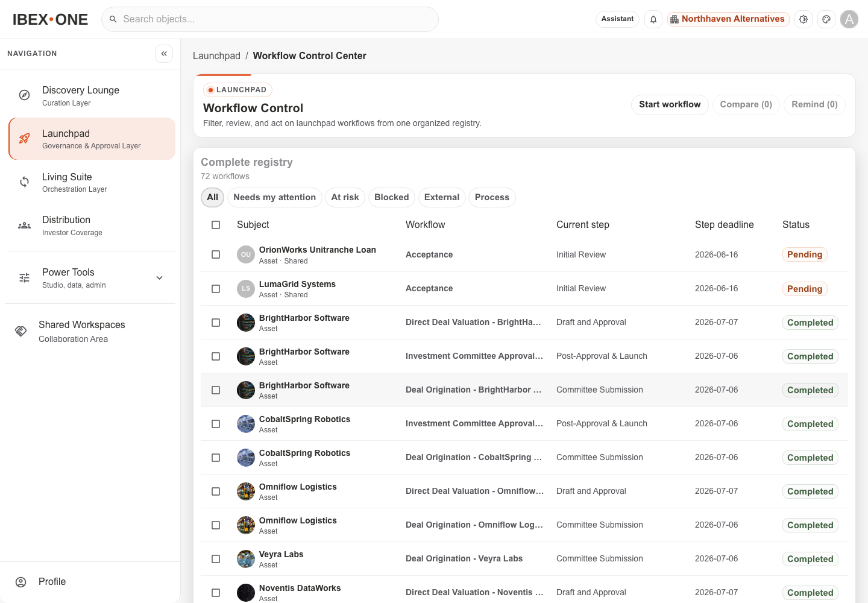Screen dimensions: 868x603
Task: Click the Shared Workspaces handshake icon
Action: click(x=21, y=331)
